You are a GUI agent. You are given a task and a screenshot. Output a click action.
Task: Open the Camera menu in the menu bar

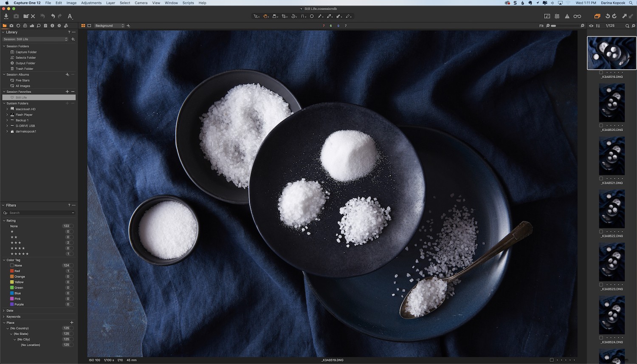[x=141, y=3]
